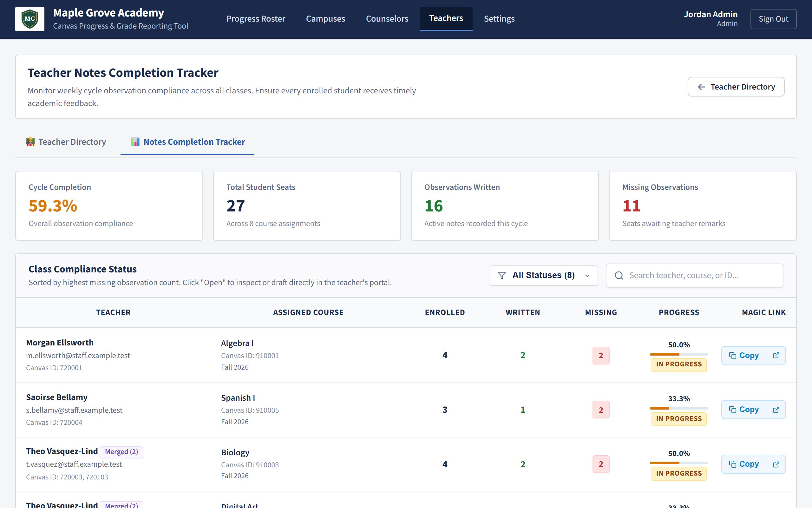The image size is (812, 508).
Task: Click the Missing Observations count 11
Action: (631, 206)
